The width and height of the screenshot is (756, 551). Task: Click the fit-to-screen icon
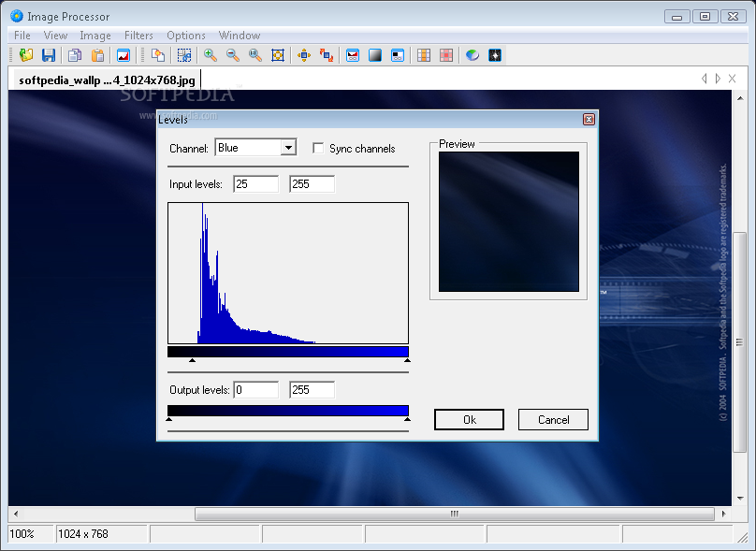(x=278, y=55)
